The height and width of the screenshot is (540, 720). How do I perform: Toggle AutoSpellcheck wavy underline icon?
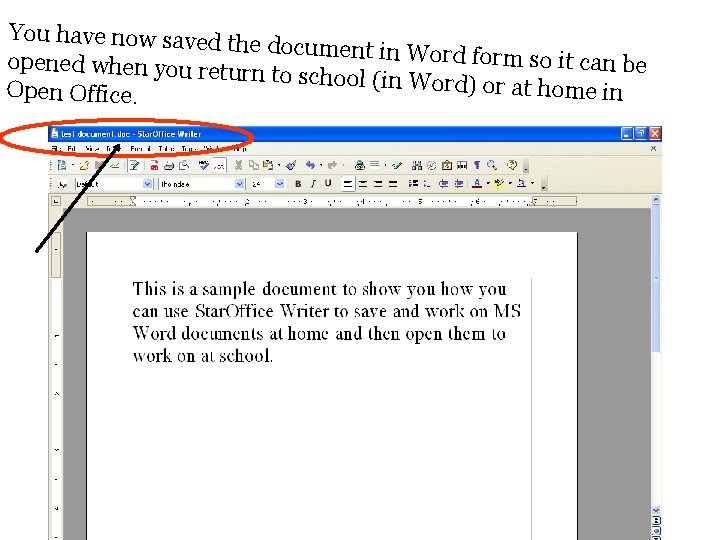219,165
